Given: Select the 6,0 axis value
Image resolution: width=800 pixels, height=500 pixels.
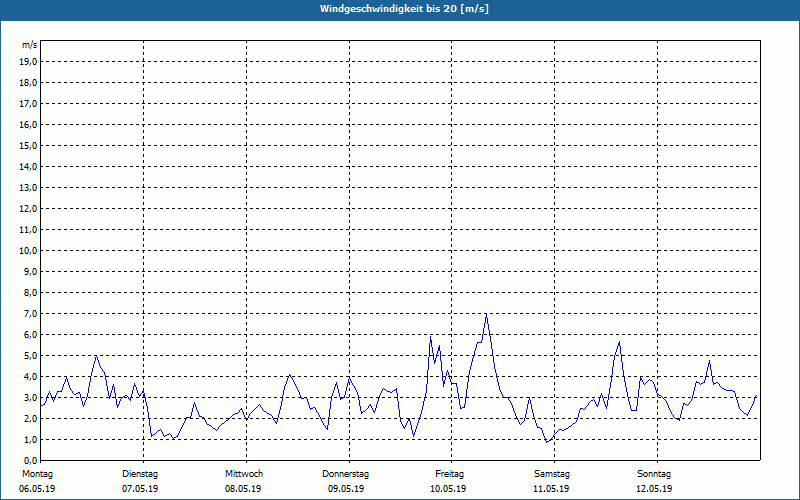Looking at the screenshot, I should click(30, 334).
